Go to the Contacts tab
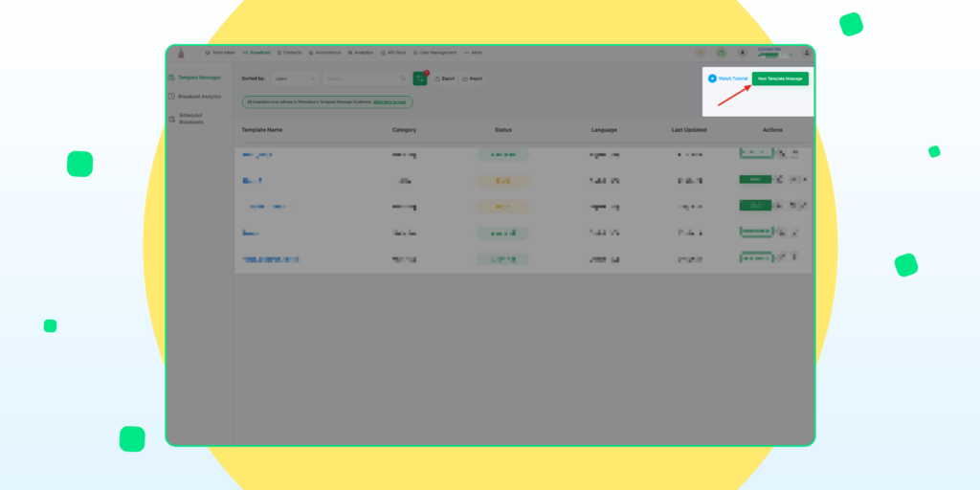 click(x=292, y=53)
